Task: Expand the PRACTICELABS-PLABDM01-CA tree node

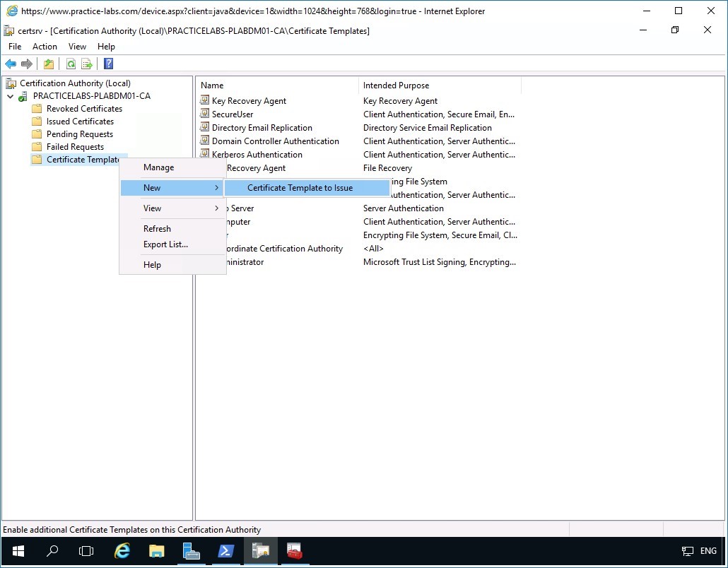Action: 8,95
